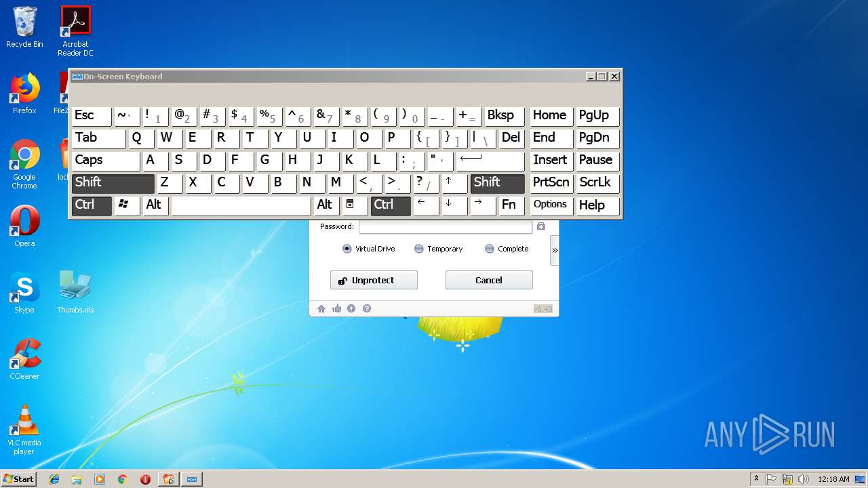Toggle the right Ctrl key
The height and width of the screenshot is (488, 868).
[x=391, y=205]
